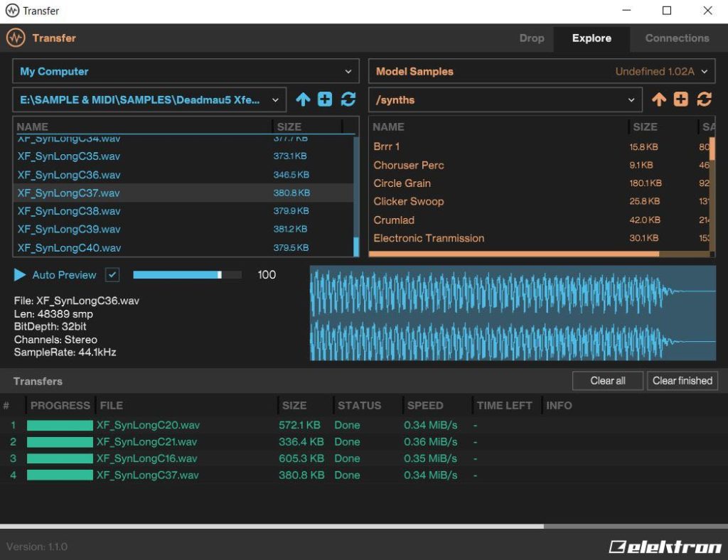Expand the E:\SAMPLE & MIDI path dropdown
The width and height of the screenshot is (728, 560).
tap(149, 99)
